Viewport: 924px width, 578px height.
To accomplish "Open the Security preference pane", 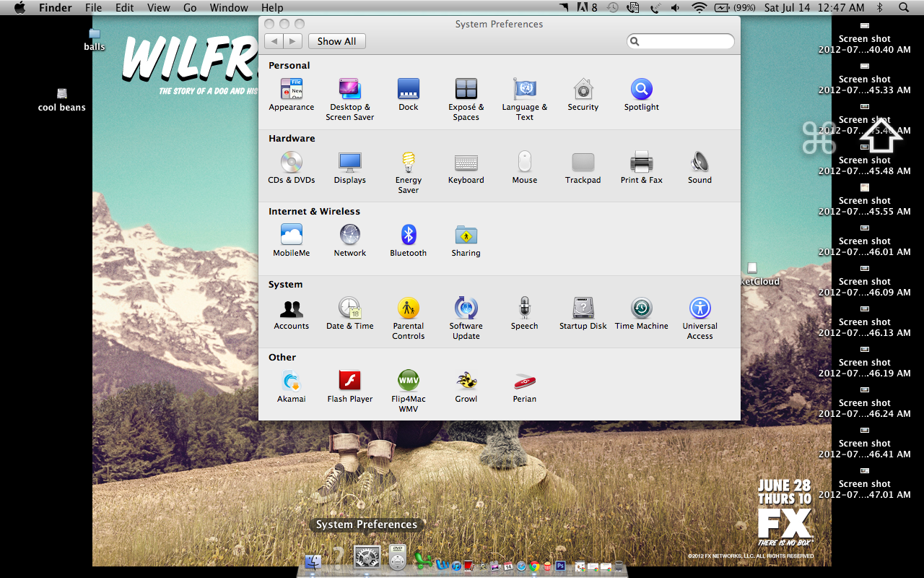I will click(583, 95).
